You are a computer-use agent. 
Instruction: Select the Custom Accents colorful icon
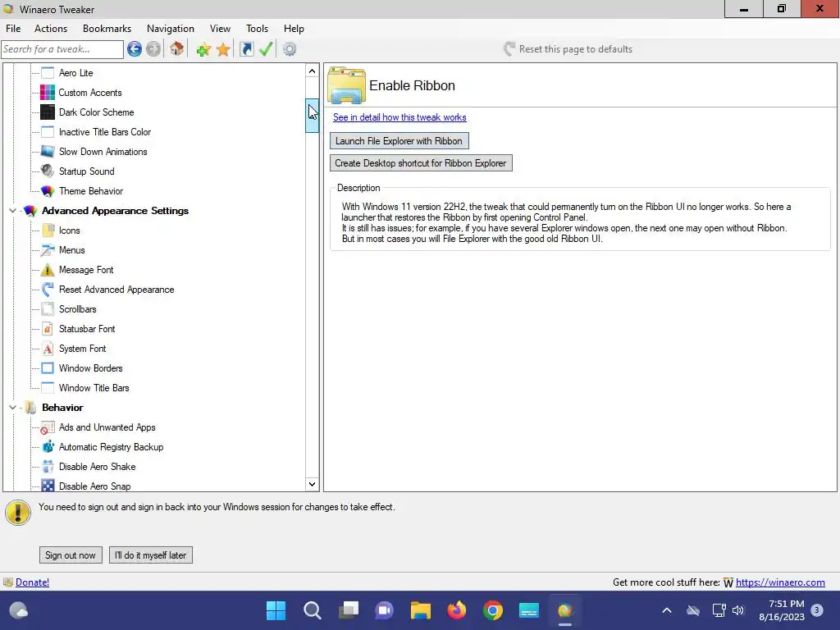point(48,93)
